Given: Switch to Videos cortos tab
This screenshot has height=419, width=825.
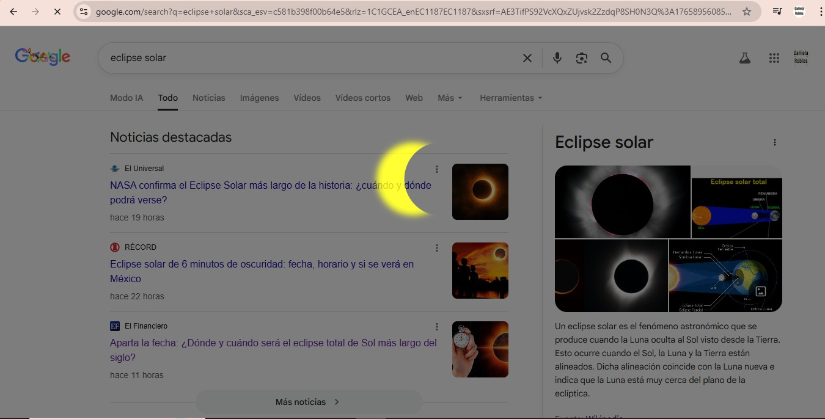Looking at the screenshot, I should click(x=363, y=98).
